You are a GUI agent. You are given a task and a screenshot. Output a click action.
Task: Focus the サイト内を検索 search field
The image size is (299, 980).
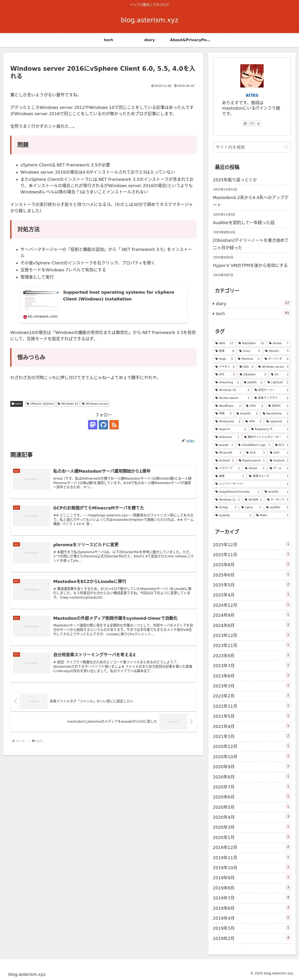point(252,147)
